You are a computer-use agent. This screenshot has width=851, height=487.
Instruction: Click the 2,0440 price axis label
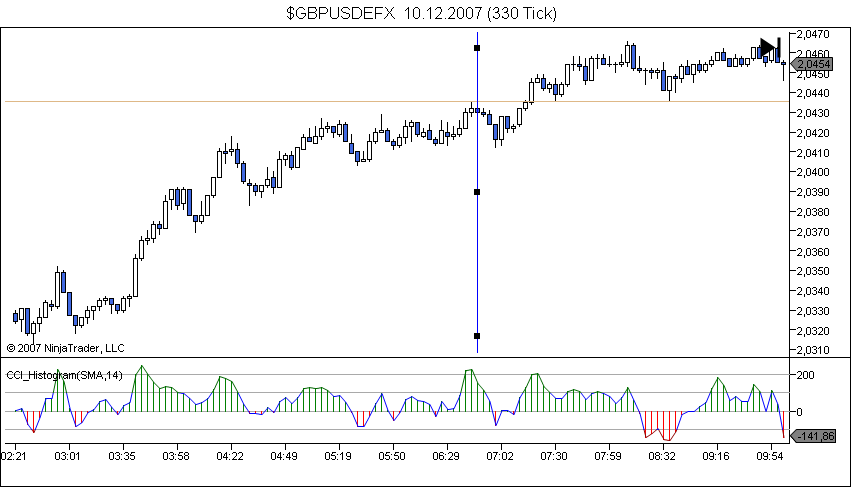point(812,93)
